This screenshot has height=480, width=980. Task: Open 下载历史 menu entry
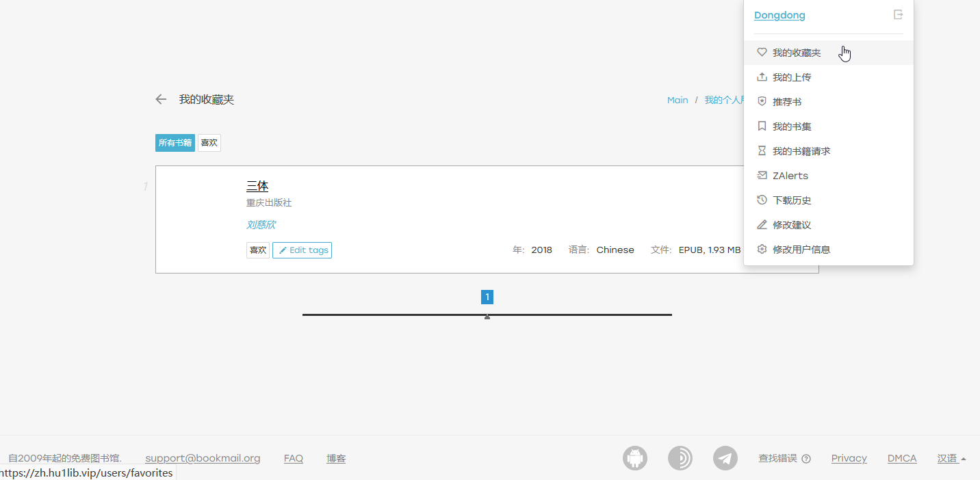coord(792,200)
